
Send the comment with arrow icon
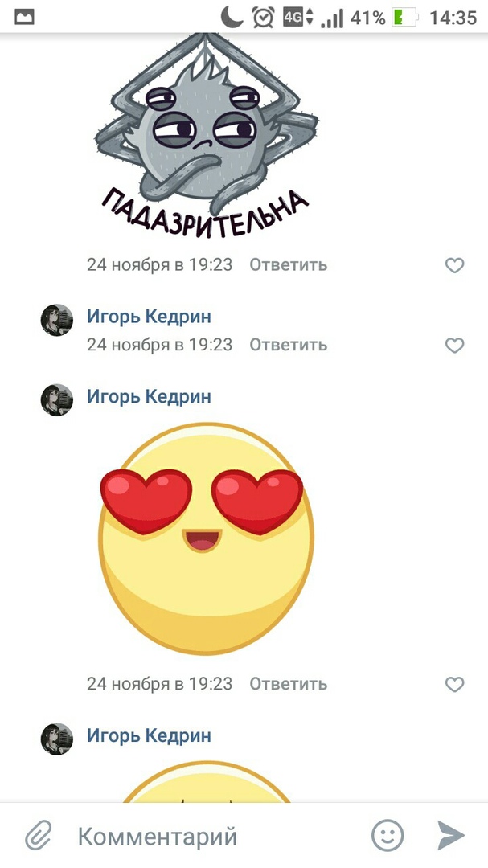[x=451, y=835]
